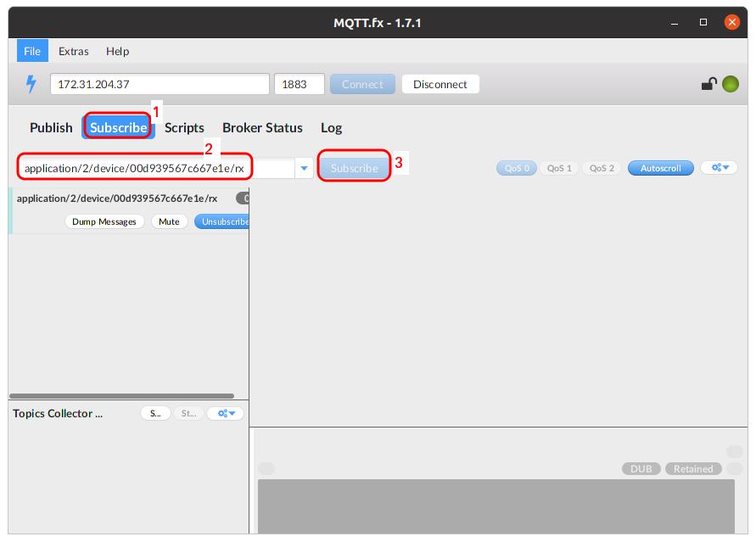
Task: Select QoS 2 for subscription
Action: pyautogui.click(x=602, y=168)
